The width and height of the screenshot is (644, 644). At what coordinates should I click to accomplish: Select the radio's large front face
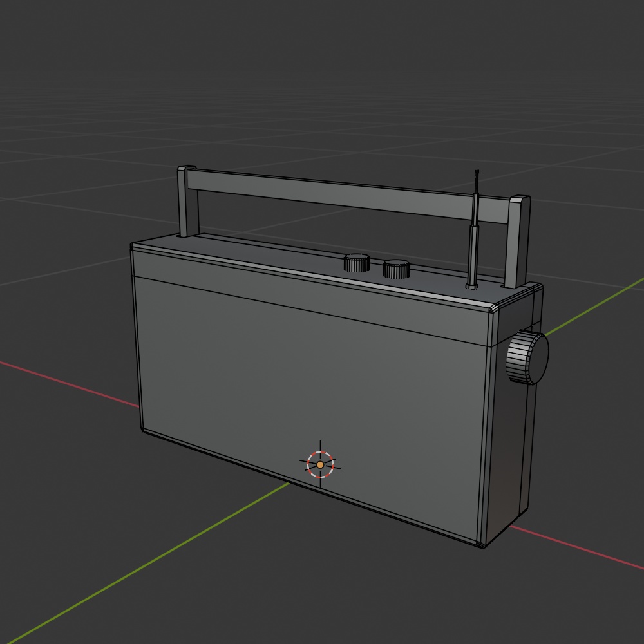(x=312, y=399)
